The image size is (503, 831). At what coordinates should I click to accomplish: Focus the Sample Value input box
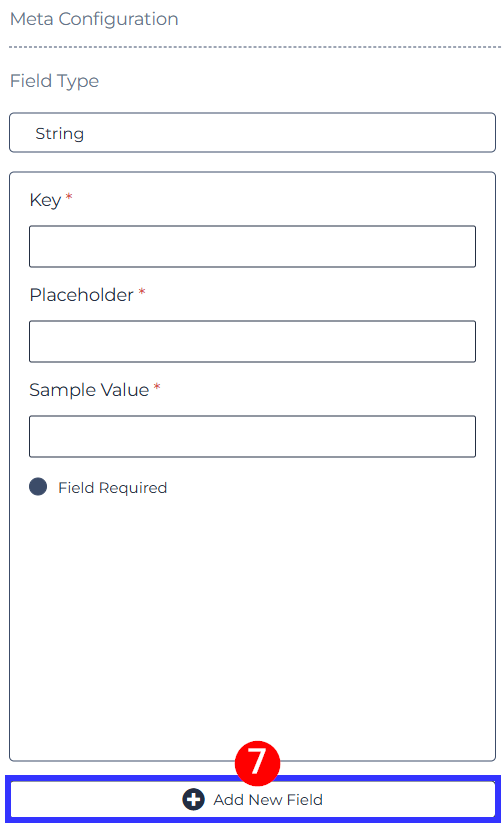pyautogui.click(x=252, y=436)
